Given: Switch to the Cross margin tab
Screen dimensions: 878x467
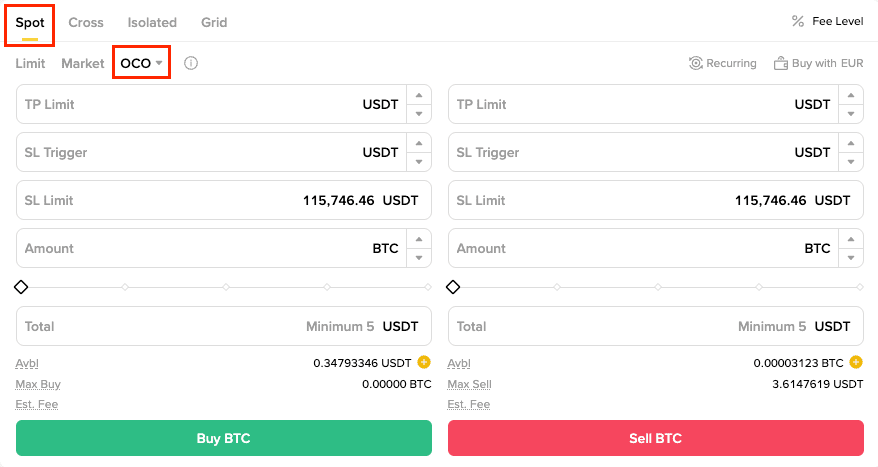Looking at the screenshot, I should (86, 22).
